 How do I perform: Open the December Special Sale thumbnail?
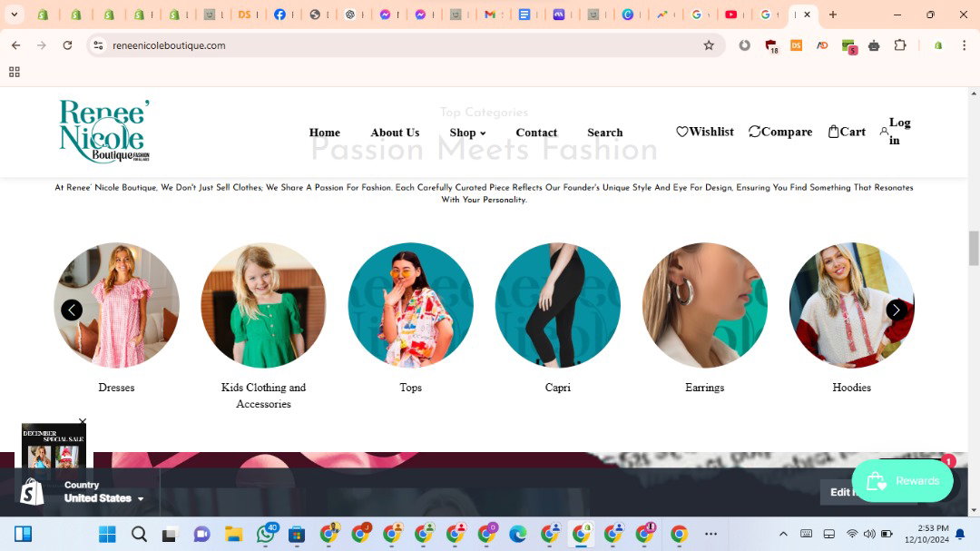(x=54, y=447)
